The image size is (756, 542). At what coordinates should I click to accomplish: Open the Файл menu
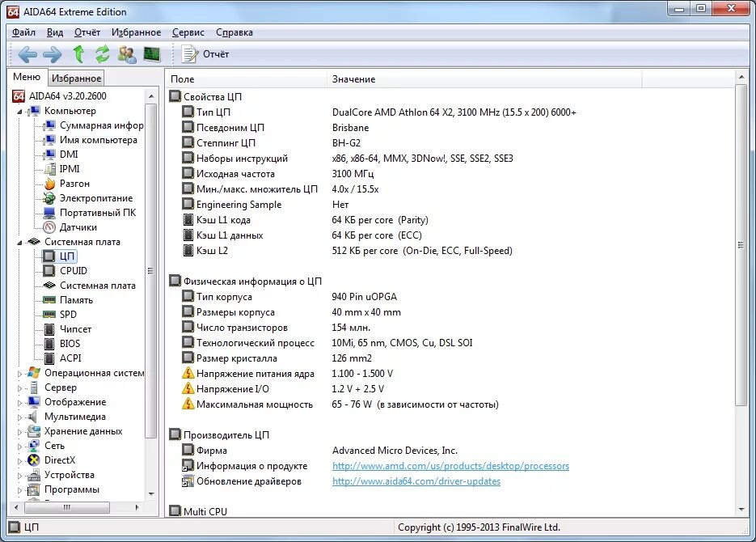coord(23,32)
